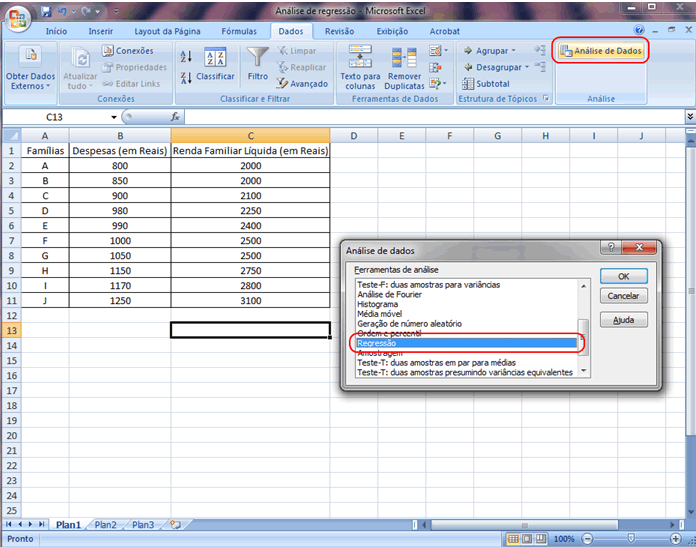Click Cancelar in the dialog
Viewport: 696px width, 547px height.
pyautogui.click(x=623, y=296)
